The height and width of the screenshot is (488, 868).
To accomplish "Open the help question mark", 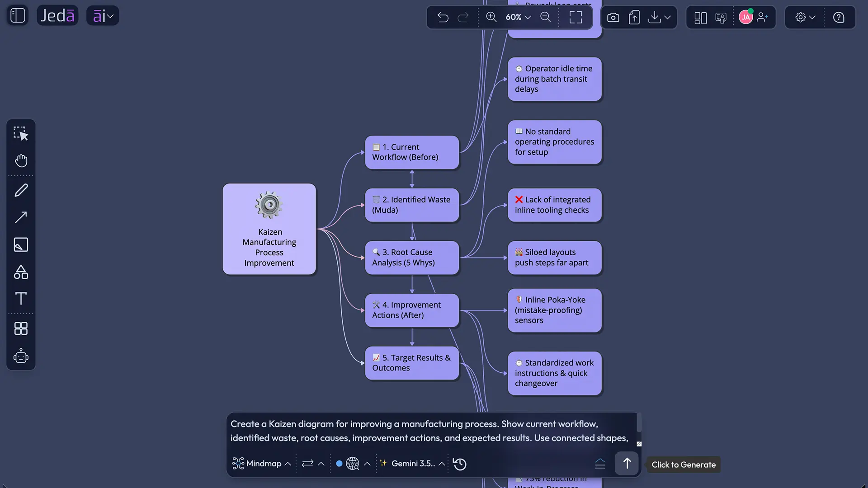I will point(839,18).
